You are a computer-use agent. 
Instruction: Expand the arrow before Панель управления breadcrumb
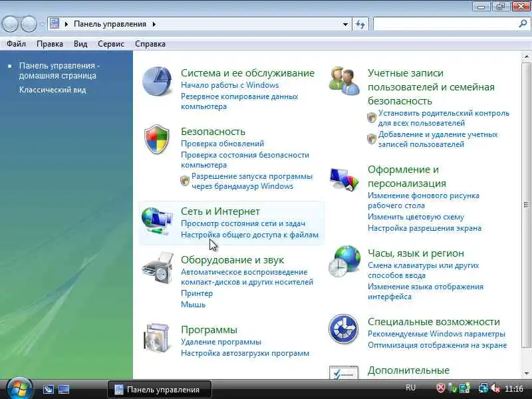point(66,24)
